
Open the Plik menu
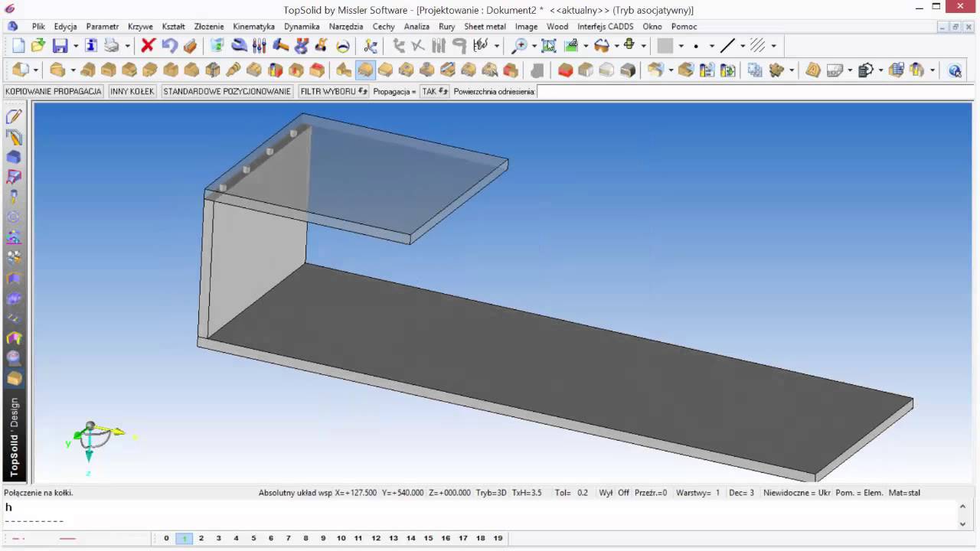(x=38, y=26)
